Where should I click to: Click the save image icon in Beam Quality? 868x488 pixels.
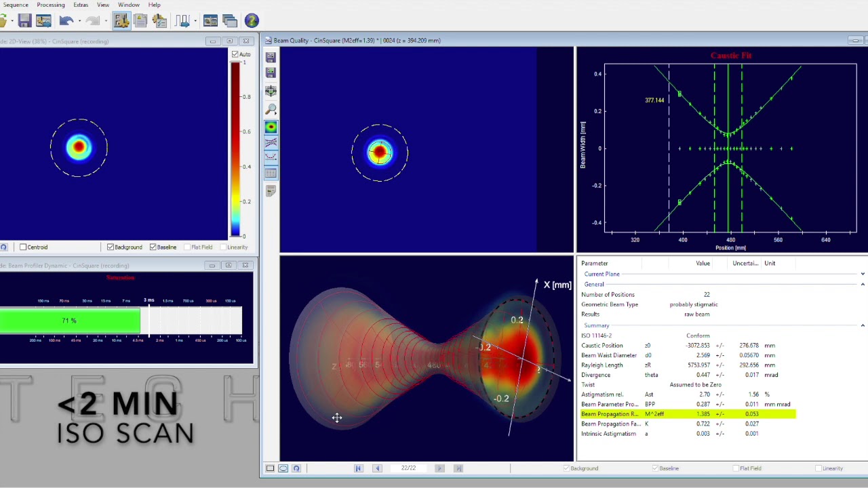(271, 73)
